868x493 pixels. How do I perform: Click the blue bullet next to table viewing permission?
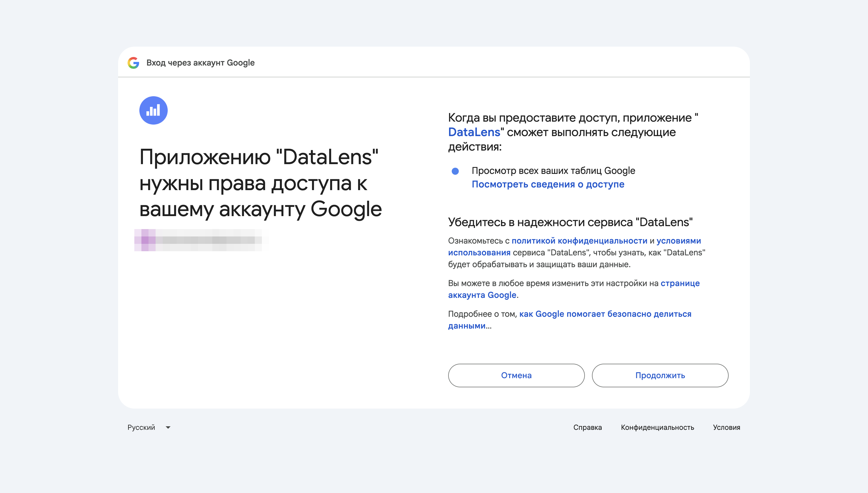pos(455,171)
